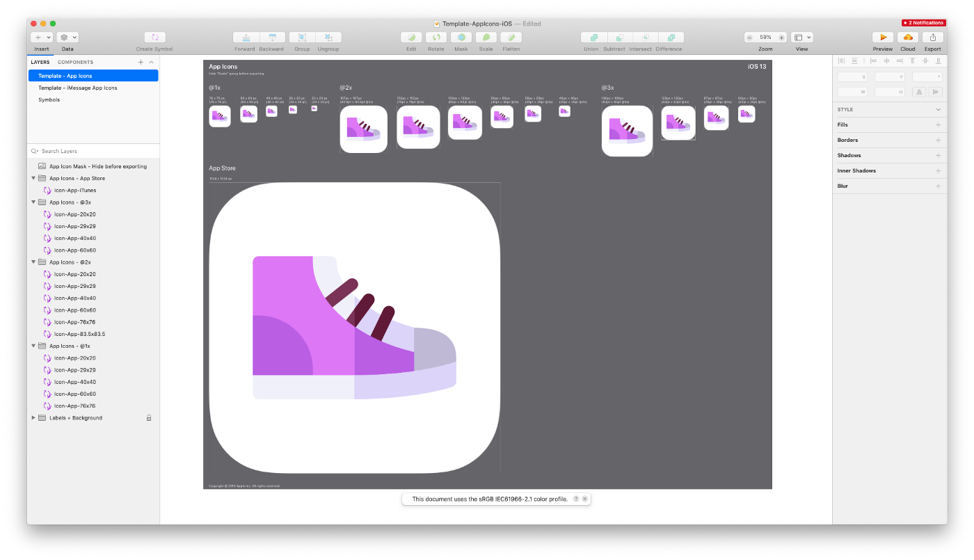The image size is (974, 560).
Task: Click the Y position input field
Action: click(x=890, y=77)
